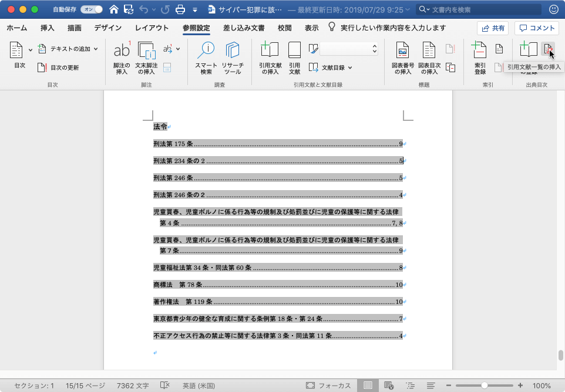Image resolution: width=565 pixels, height=392 pixels.
Task: Switch to the ホーム tab
Action: (17, 28)
